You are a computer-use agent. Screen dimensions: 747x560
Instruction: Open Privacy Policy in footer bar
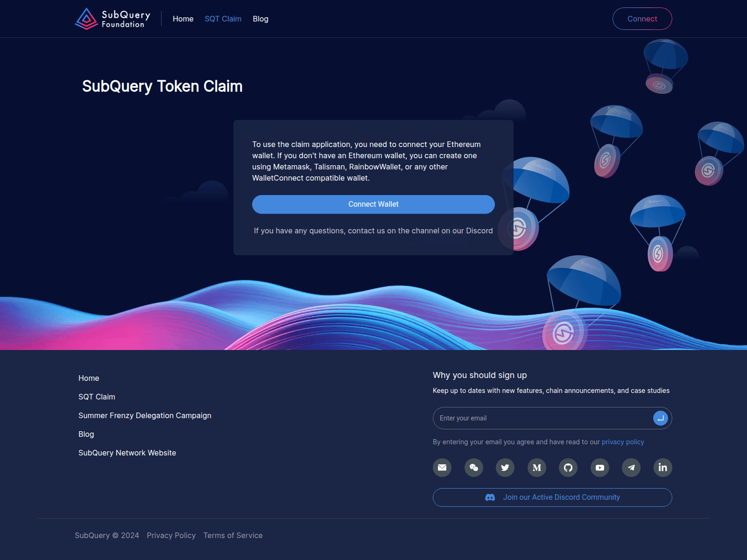tap(171, 535)
